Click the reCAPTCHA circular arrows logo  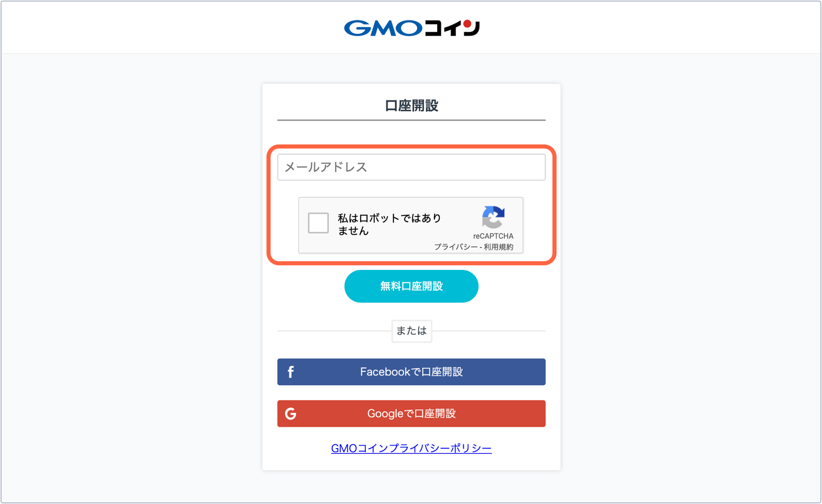[493, 217]
